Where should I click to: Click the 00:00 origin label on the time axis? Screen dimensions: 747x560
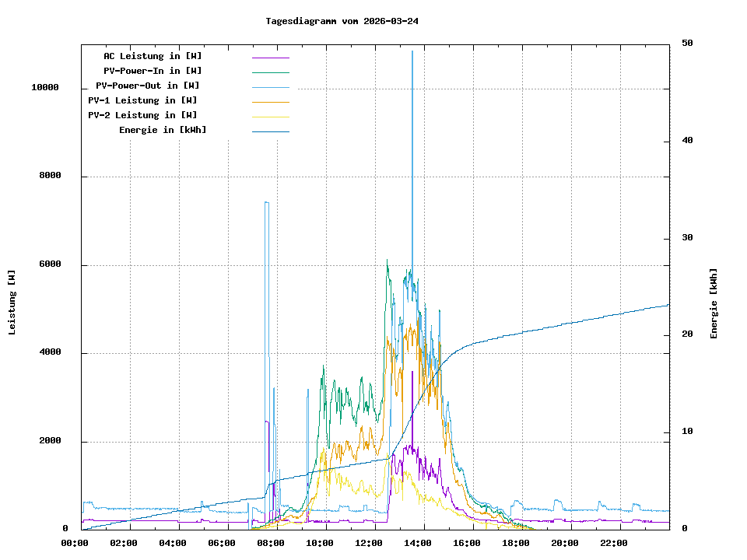point(75,543)
